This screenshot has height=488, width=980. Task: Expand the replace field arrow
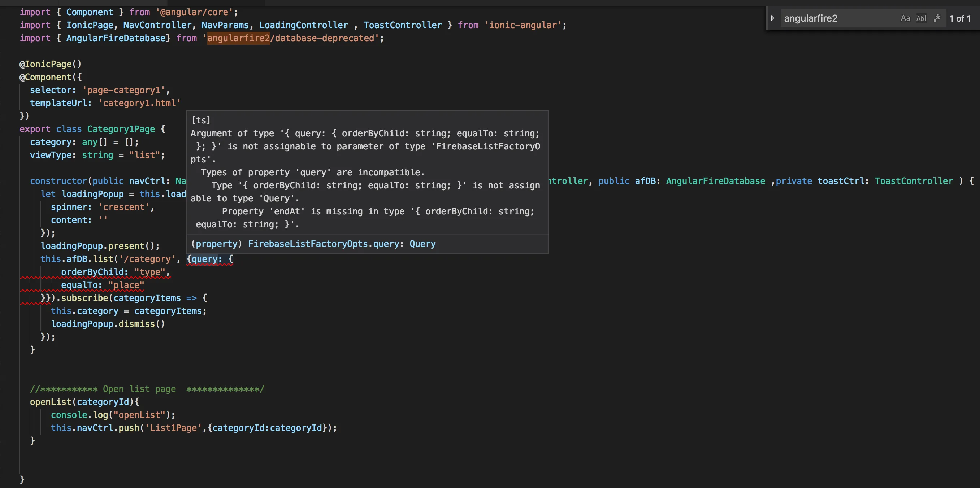[x=772, y=18]
